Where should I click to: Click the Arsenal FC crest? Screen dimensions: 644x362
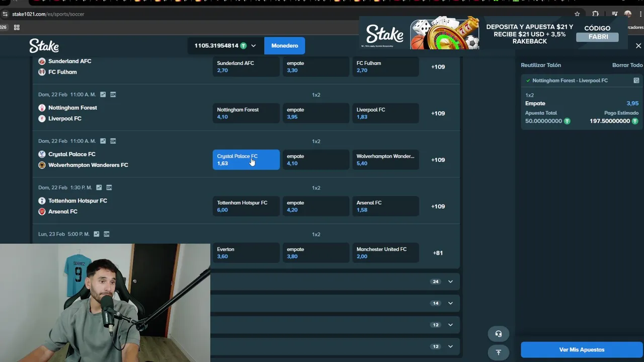pyautogui.click(x=42, y=212)
